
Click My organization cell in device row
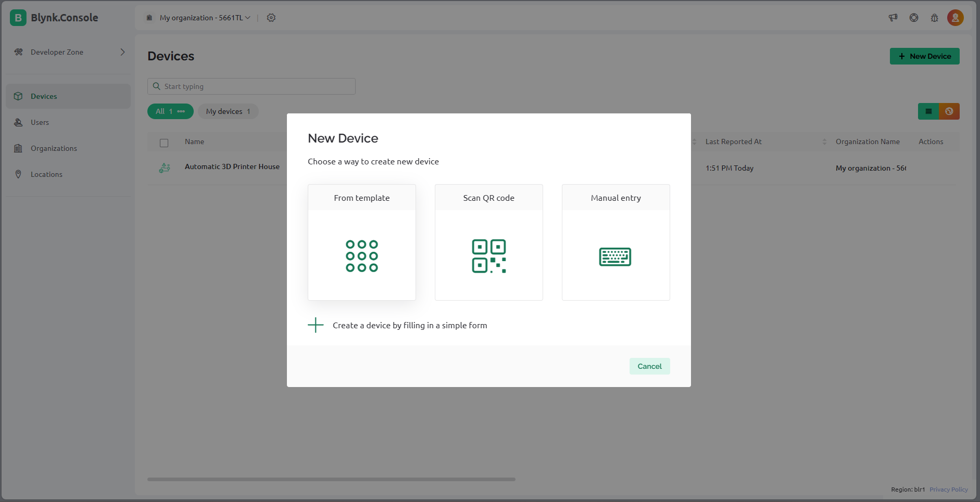pyautogui.click(x=871, y=168)
